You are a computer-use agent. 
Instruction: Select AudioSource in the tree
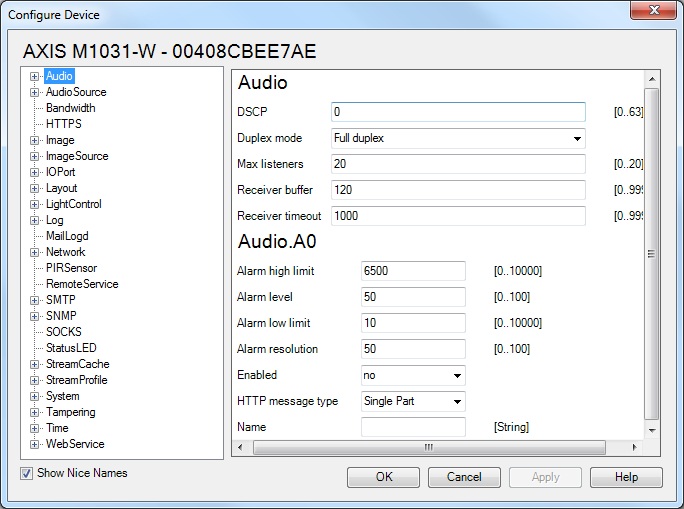[x=76, y=92]
